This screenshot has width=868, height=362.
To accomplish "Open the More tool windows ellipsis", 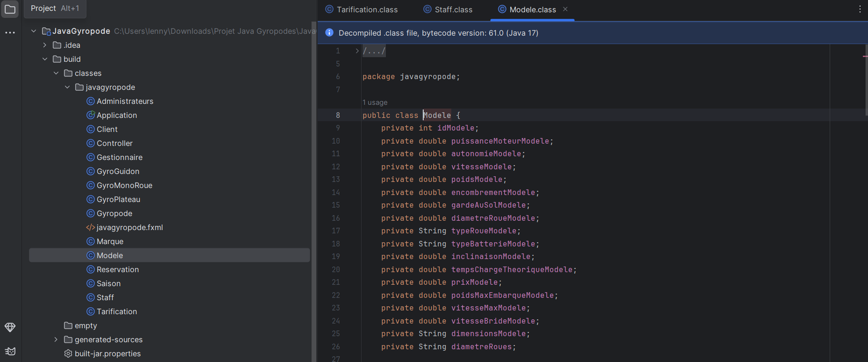I will [10, 33].
